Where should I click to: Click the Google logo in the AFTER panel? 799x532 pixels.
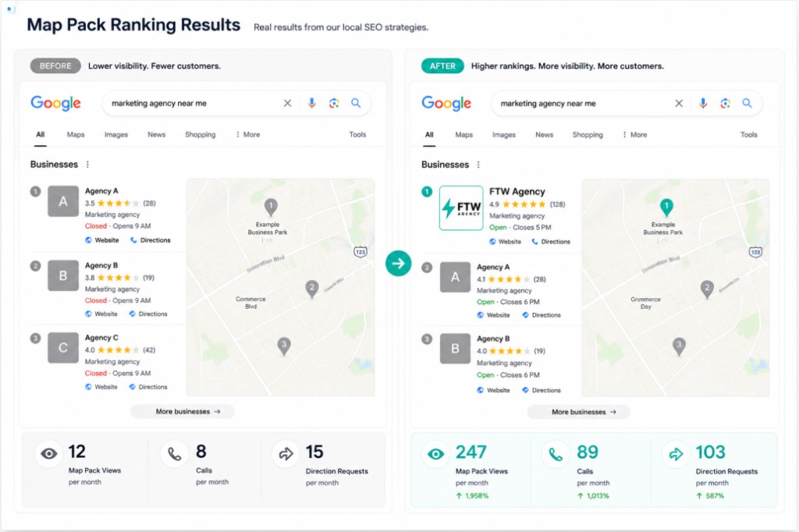pyautogui.click(x=446, y=104)
